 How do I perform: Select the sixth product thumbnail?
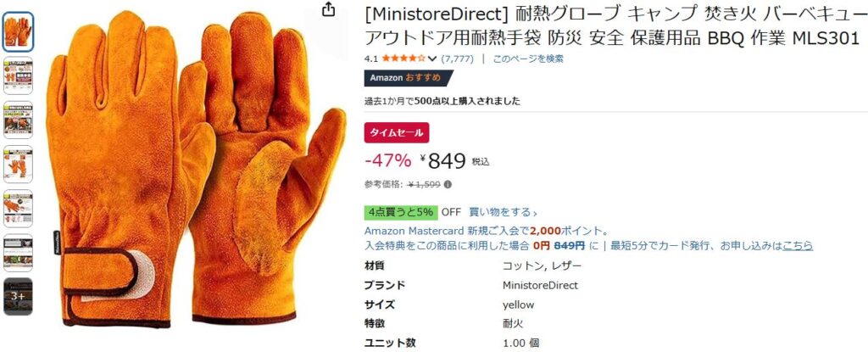[x=19, y=253]
